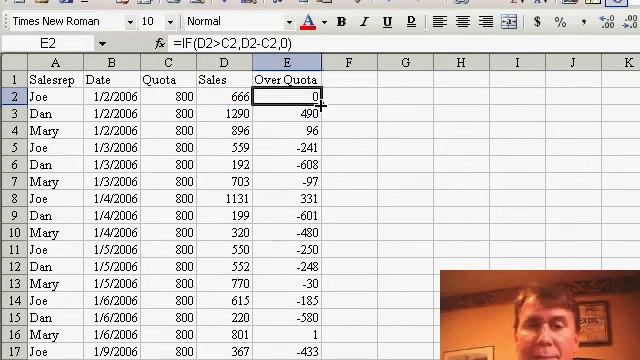
Task: Select the Date header cell
Action: (112, 80)
